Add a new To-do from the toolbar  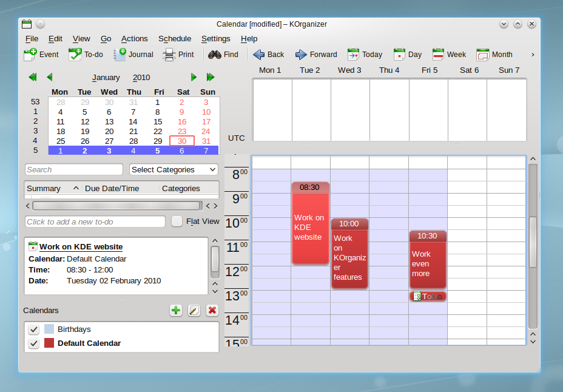pyautogui.click(x=86, y=55)
